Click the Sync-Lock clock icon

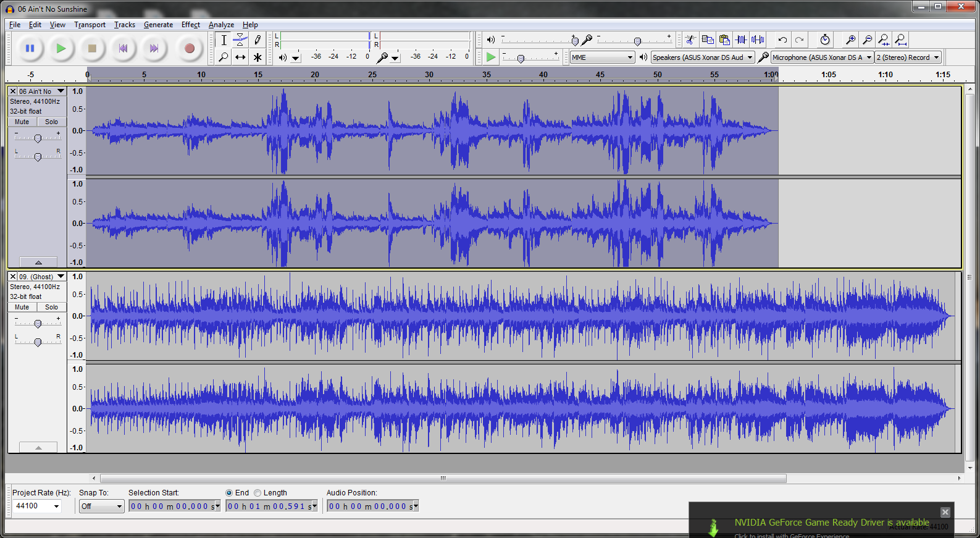click(825, 40)
